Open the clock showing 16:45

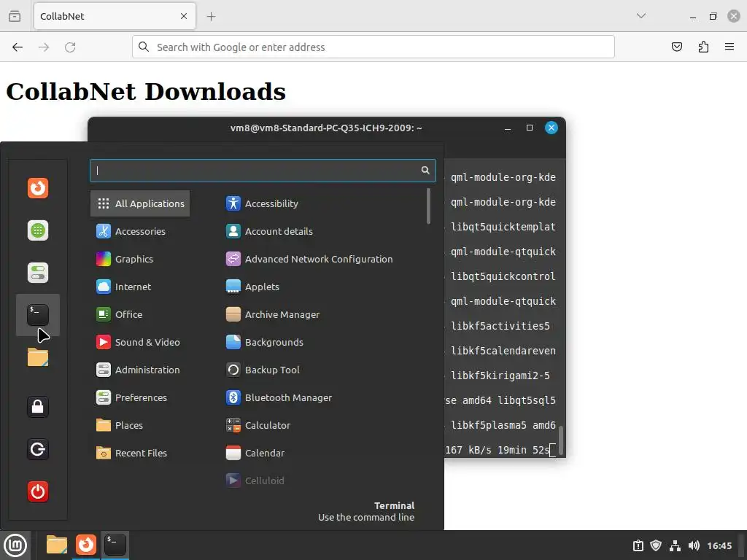pos(719,545)
